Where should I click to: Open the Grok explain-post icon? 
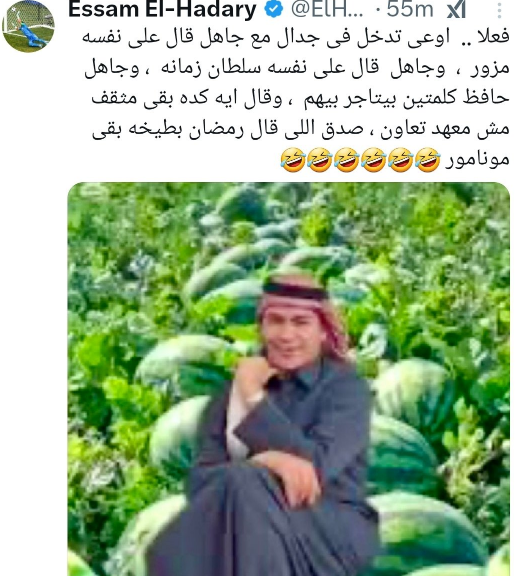pyautogui.click(x=456, y=10)
